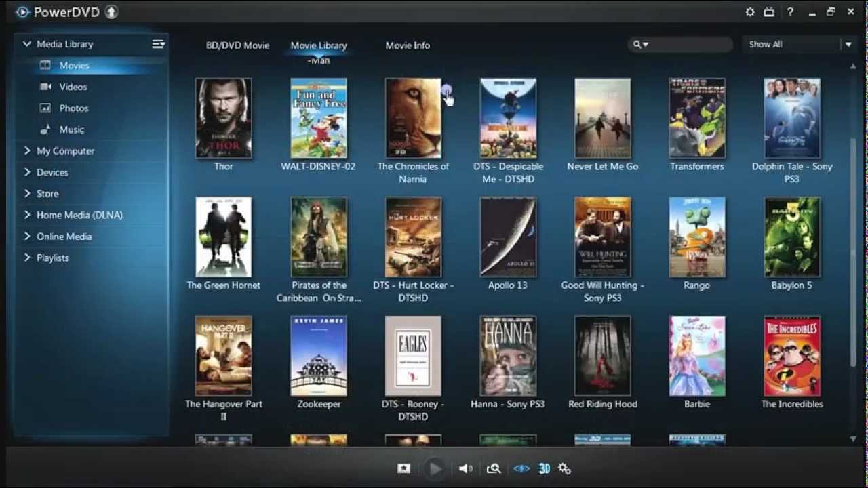Mute audio with the speaker icon
The height and width of the screenshot is (488, 868).
click(465, 468)
